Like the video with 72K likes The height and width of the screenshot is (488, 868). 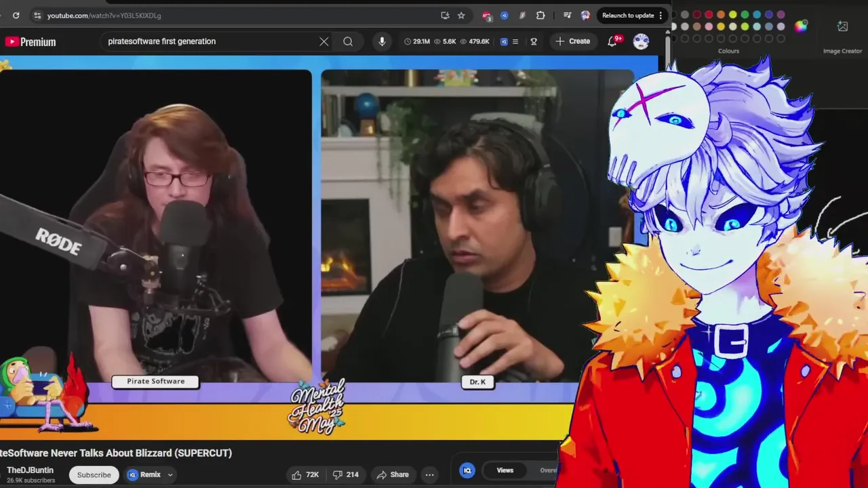(x=304, y=474)
